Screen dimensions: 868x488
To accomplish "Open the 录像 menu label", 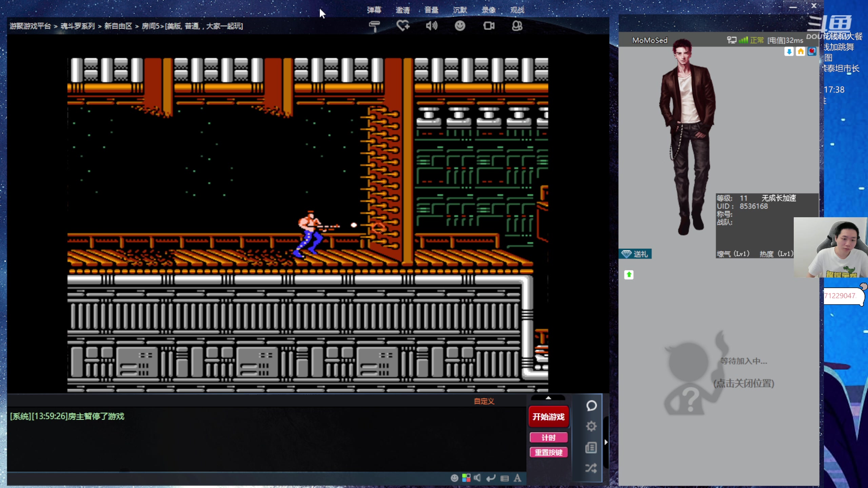I will tap(489, 10).
